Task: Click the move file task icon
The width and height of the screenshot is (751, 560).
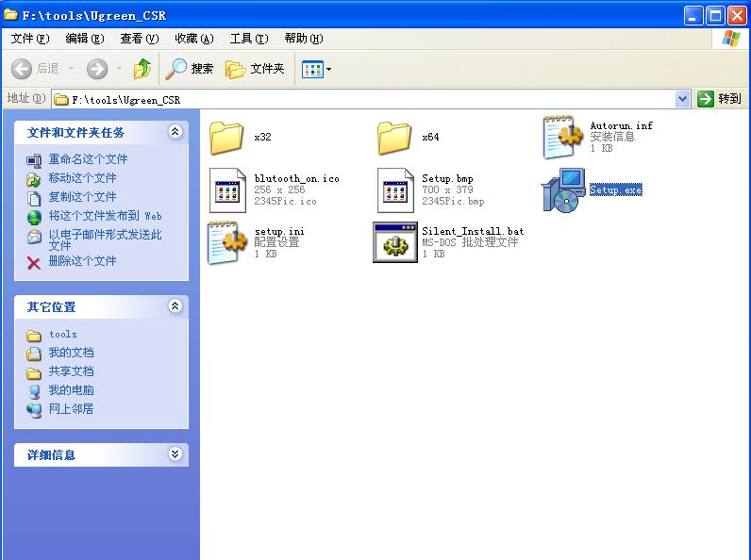Action: pyautogui.click(x=34, y=179)
